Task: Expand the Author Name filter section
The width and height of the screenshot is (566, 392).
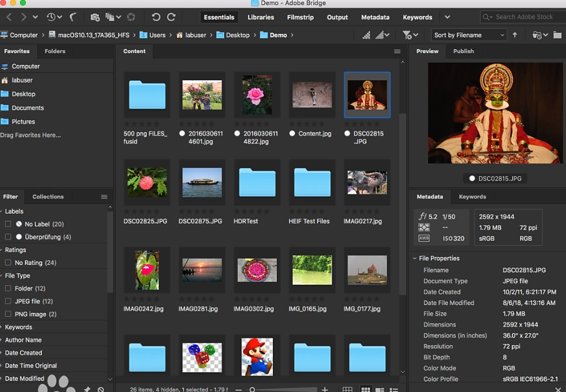Action: point(23,340)
